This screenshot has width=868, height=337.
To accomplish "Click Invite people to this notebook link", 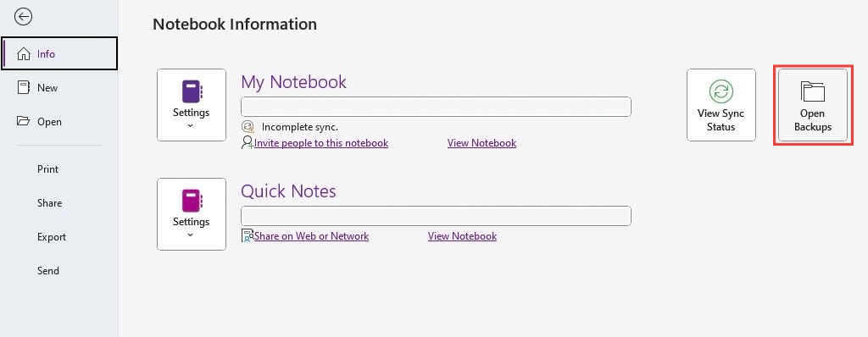I will click(321, 143).
